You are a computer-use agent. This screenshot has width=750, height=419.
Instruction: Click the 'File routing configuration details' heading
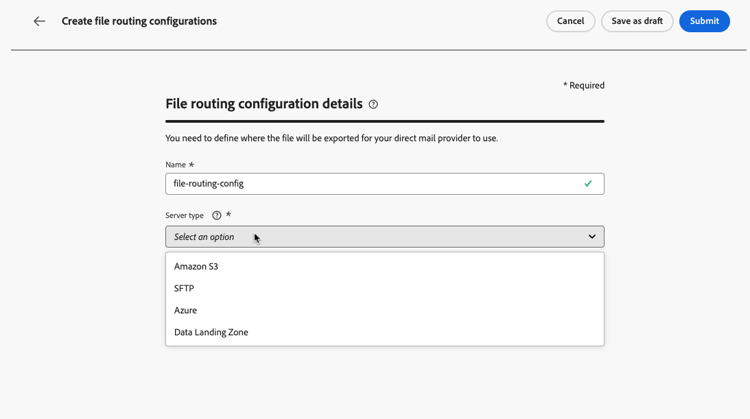[x=265, y=104]
